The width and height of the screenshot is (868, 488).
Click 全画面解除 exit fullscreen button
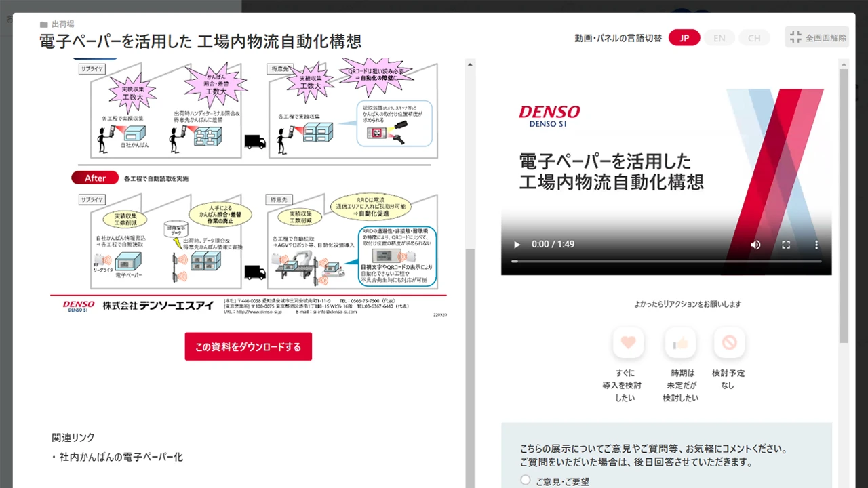point(817,37)
